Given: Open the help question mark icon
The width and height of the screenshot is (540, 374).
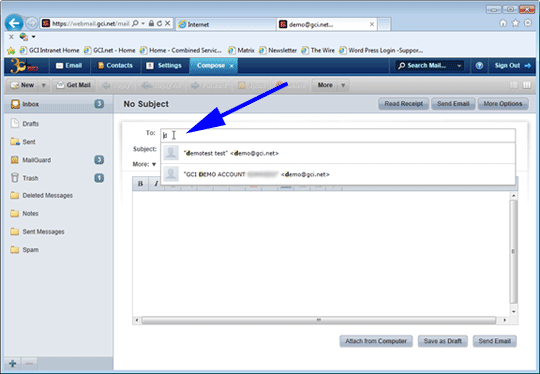Looking at the screenshot, I should (479, 65).
